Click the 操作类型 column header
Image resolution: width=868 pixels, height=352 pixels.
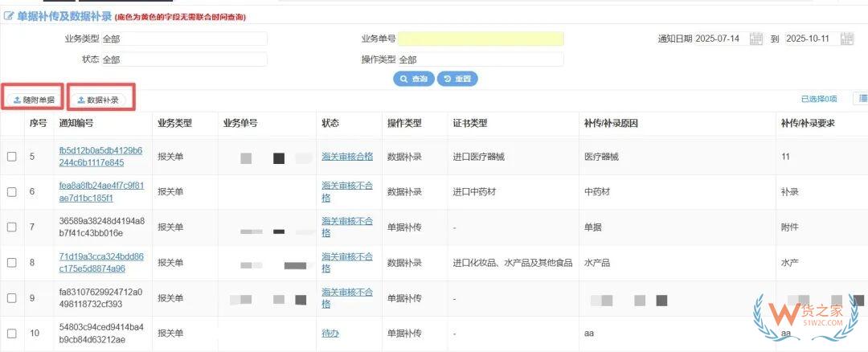click(404, 124)
